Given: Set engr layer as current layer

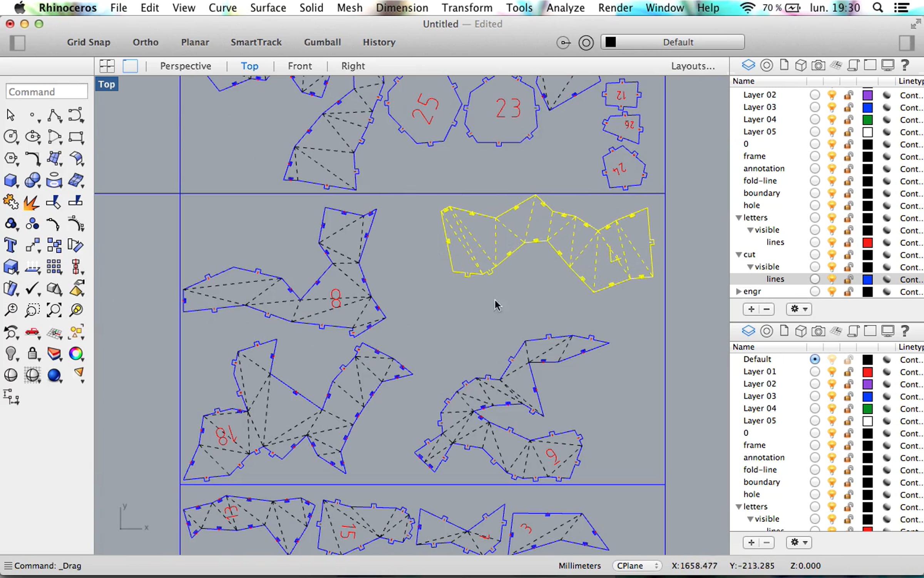Looking at the screenshot, I should [x=815, y=292].
